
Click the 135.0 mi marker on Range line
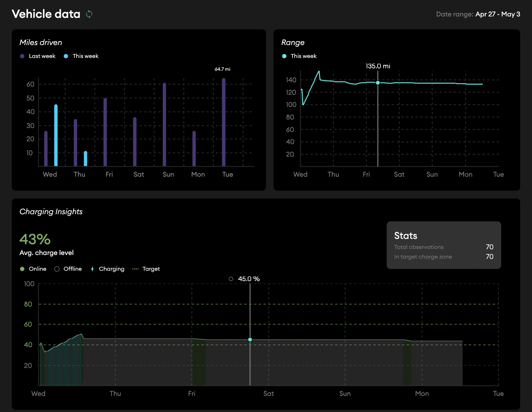[378, 83]
